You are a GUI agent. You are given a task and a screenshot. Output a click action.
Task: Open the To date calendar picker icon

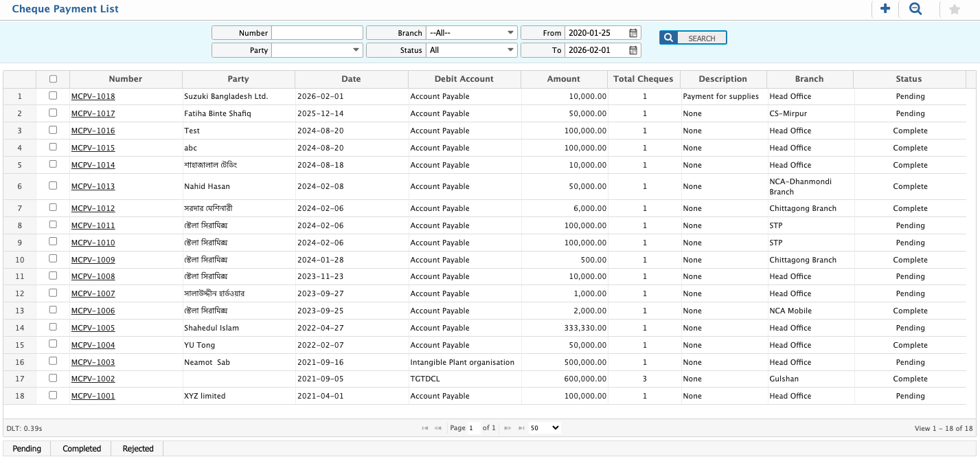tap(633, 50)
